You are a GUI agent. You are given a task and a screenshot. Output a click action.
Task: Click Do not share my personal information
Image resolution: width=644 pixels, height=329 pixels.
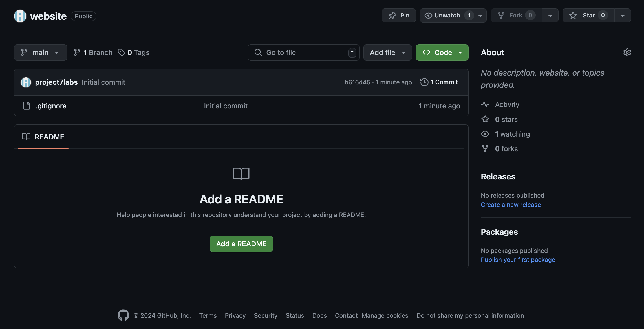pyautogui.click(x=470, y=315)
